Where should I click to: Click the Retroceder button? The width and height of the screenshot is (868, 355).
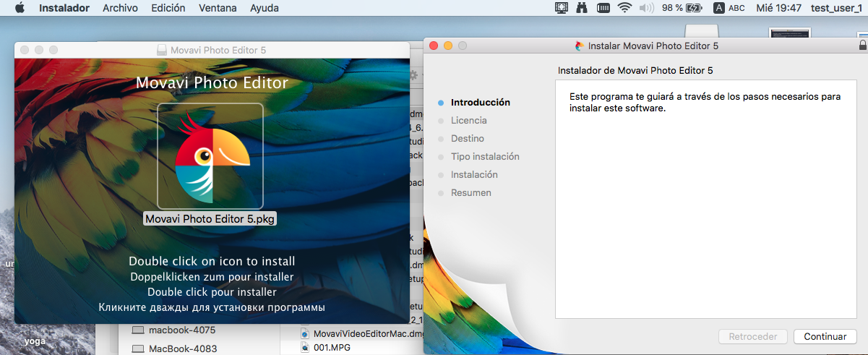tap(752, 336)
